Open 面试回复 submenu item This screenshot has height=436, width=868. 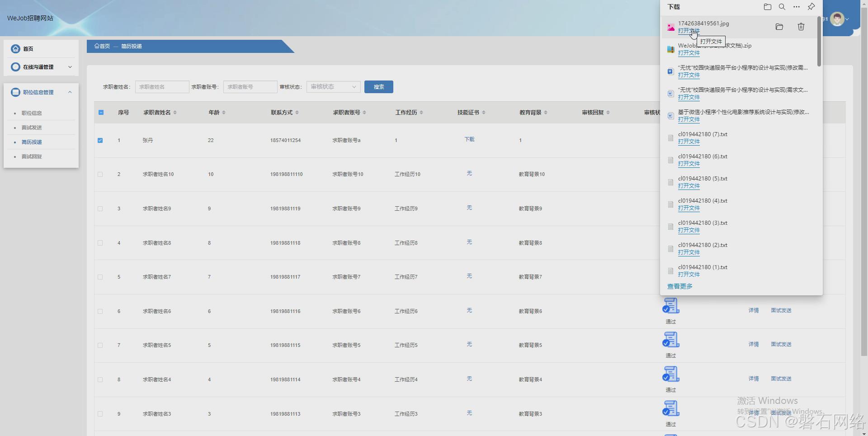[x=32, y=156]
